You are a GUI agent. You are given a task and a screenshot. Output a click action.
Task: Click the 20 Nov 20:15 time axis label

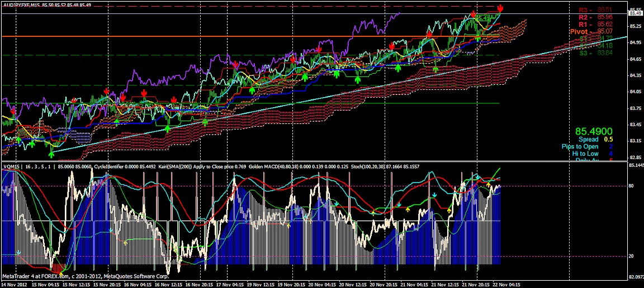click(x=383, y=284)
